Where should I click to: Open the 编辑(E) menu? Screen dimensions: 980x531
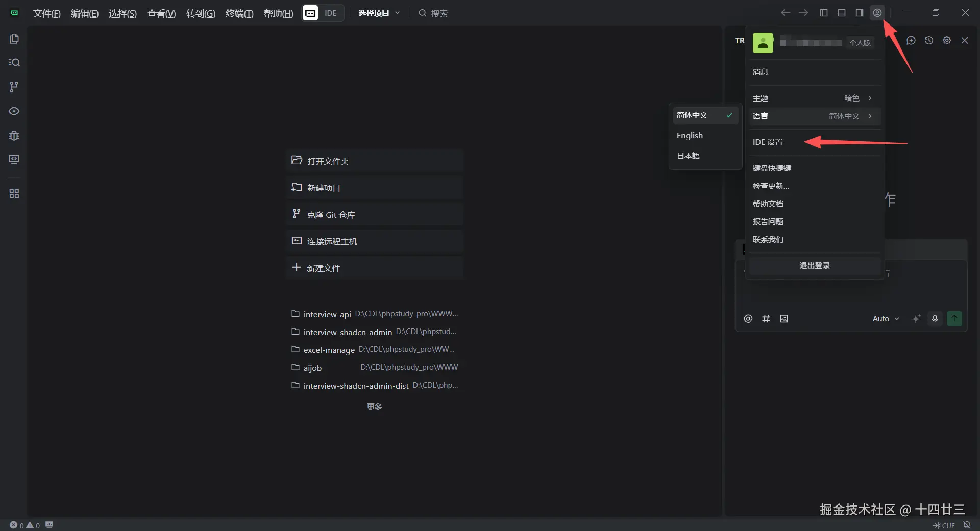point(85,13)
